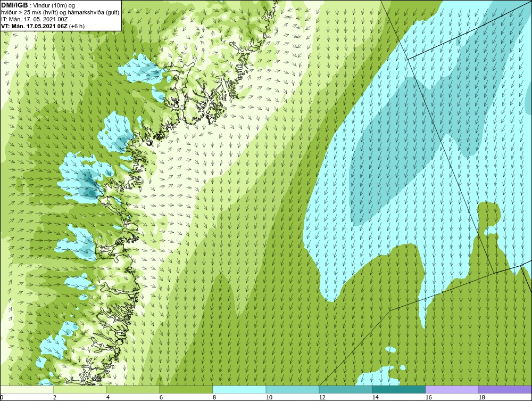The width and height of the screenshot is (532, 401).
Task: Click the legend label '18'
Action: pyautogui.click(x=481, y=397)
